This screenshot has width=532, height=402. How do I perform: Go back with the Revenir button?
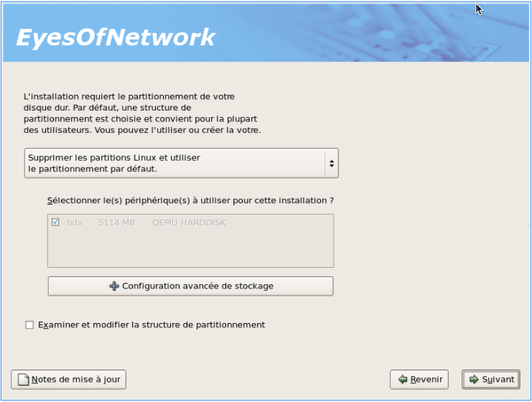pyautogui.click(x=419, y=379)
